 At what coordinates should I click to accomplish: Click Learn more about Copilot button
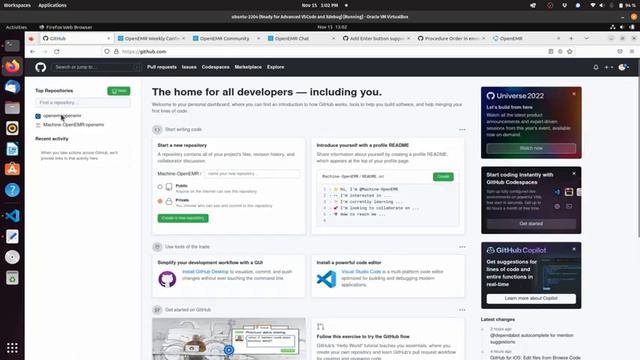pyautogui.click(x=531, y=298)
